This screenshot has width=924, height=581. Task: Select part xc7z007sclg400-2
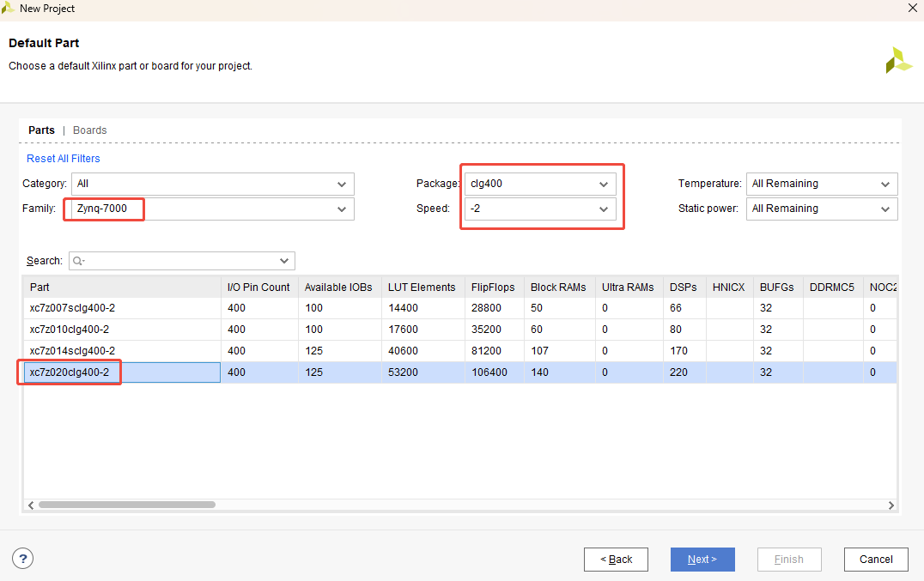tap(72, 308)
